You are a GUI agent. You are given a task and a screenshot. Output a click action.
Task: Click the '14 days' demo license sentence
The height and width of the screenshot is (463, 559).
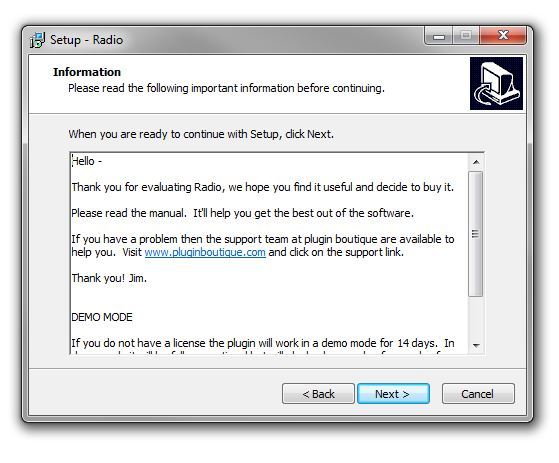[263, 343]
